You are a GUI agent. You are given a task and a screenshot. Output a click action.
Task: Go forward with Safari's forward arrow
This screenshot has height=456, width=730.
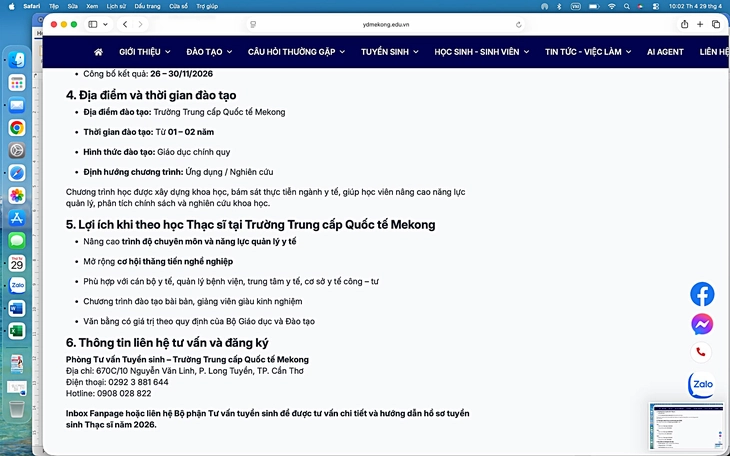tap(140, 24)
